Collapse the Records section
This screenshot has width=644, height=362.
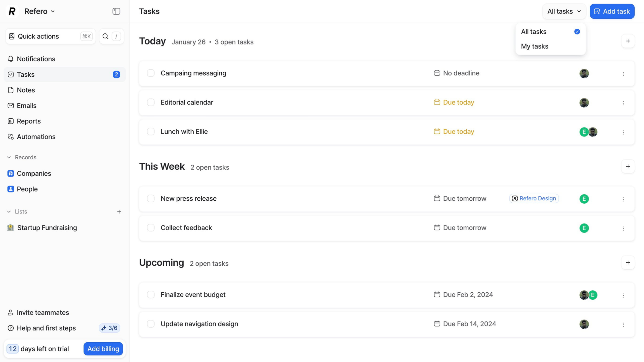click(x=9, y=157)
